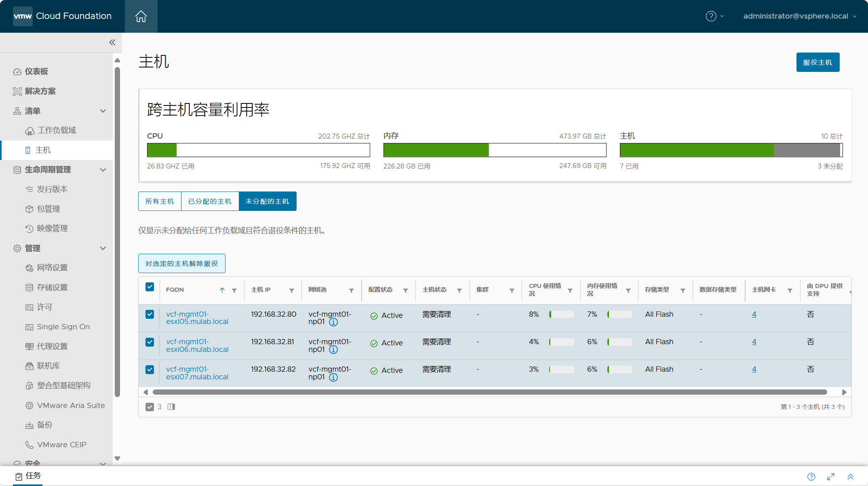Sort FQDN column with arrow icon
This screenshot has width=868, height=486.
pos(222,290)
